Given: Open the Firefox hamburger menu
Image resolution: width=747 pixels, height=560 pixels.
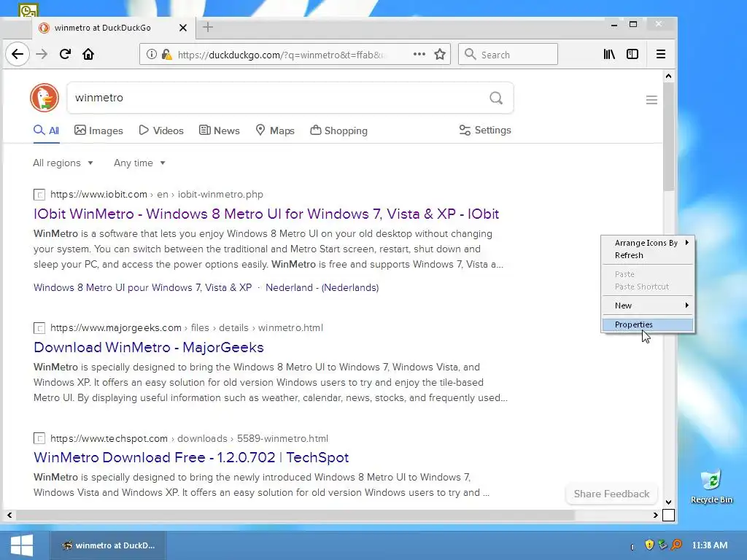Looking at the screenshot, I should pyautogui.click(x=661, y=54).
